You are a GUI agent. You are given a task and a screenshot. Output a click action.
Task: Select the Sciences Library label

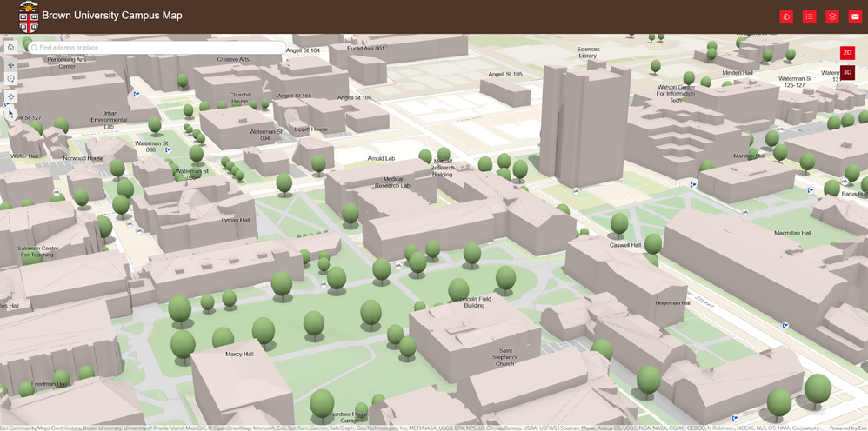coord(588,52)
